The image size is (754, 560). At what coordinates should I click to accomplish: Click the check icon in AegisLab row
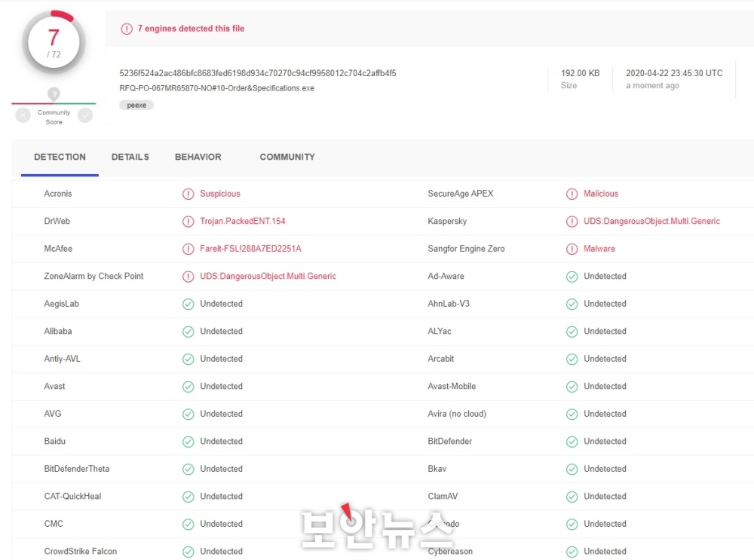pos(188,304)
